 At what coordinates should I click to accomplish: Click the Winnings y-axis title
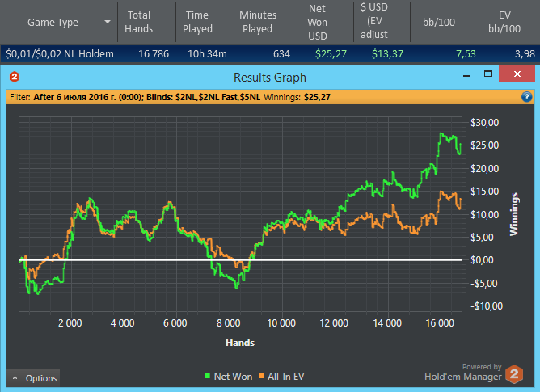[x=514, y=214]
